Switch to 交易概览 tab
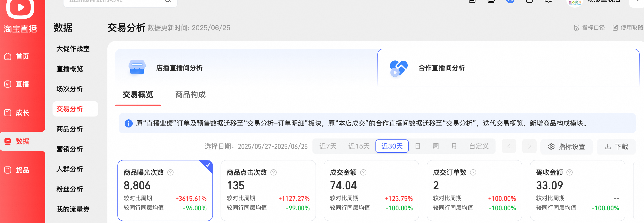 [x=138, y=95]
